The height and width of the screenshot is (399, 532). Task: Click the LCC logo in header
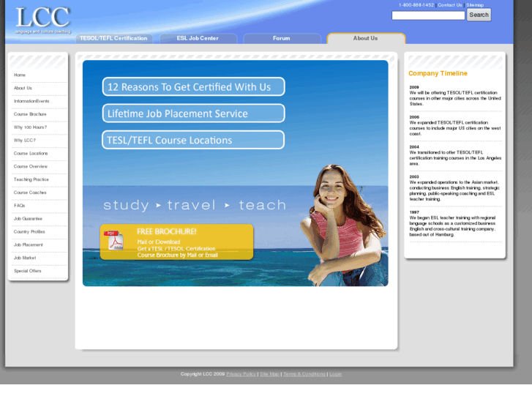(x=42, y=20)
